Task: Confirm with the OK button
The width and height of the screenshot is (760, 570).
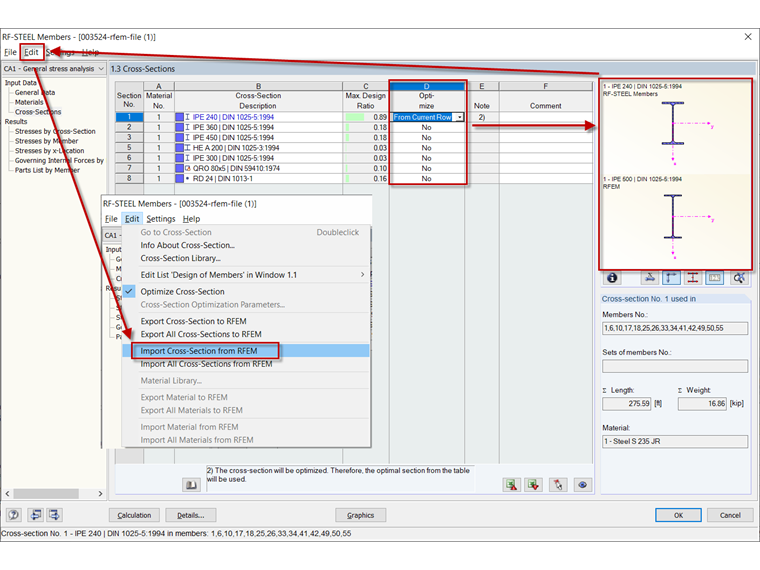Action: (x=678, y=515)
